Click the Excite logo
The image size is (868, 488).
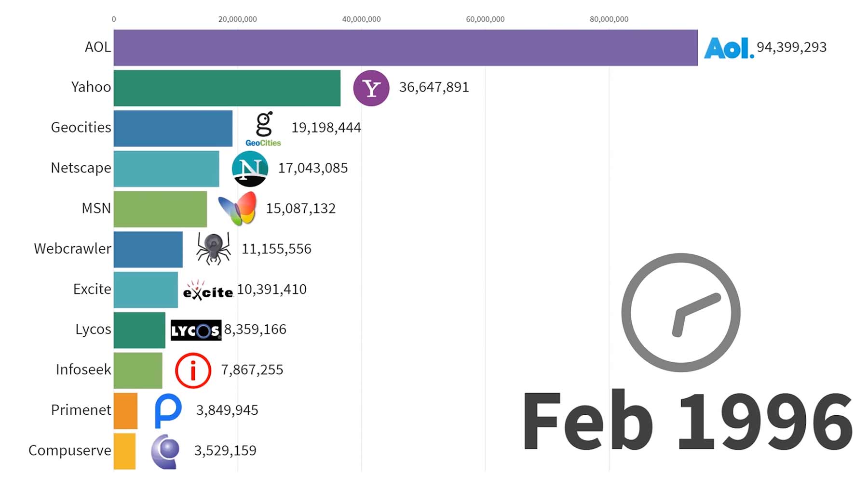(x=208, y=290)
